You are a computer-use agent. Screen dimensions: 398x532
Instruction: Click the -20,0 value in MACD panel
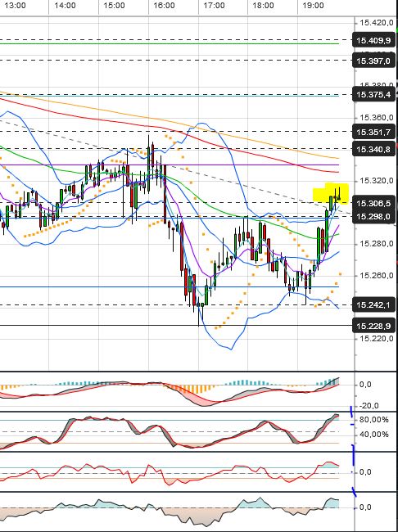click(x=369, y=406)
